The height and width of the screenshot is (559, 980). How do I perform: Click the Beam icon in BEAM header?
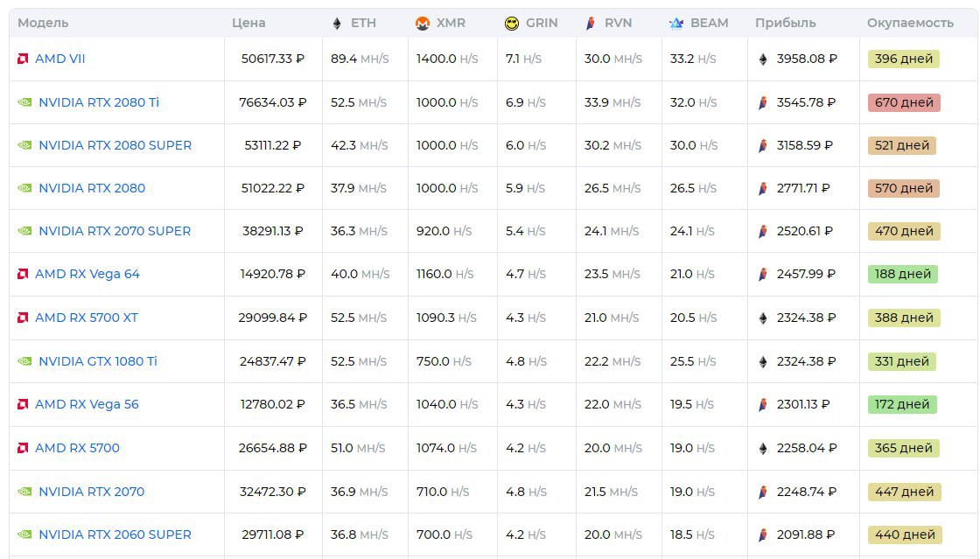(x=676, y=24)
